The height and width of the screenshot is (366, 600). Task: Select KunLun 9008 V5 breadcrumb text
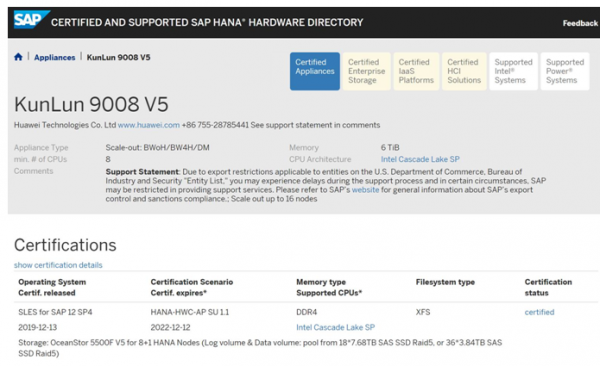point(118,57)
